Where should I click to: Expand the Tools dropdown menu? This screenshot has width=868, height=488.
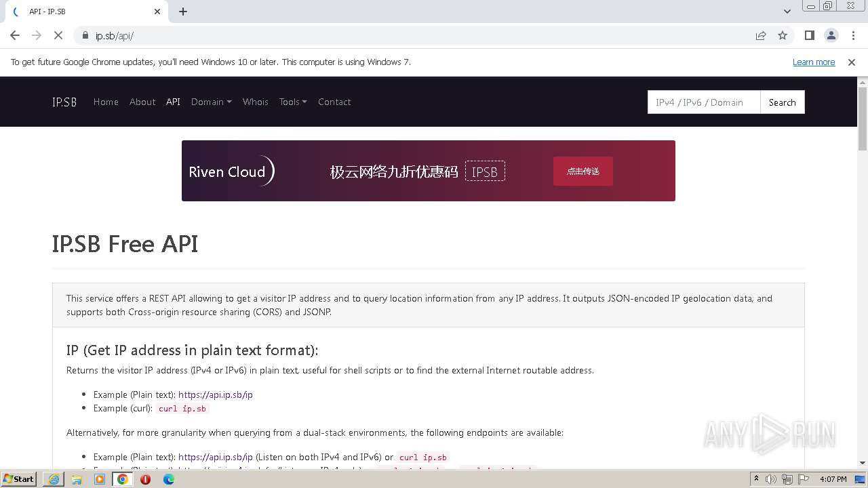coord(293,102)
